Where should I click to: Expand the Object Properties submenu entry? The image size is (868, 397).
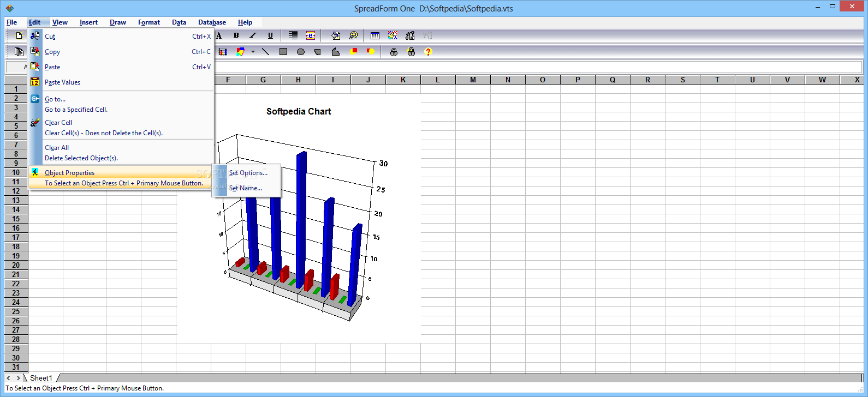(x=121, y=178)
